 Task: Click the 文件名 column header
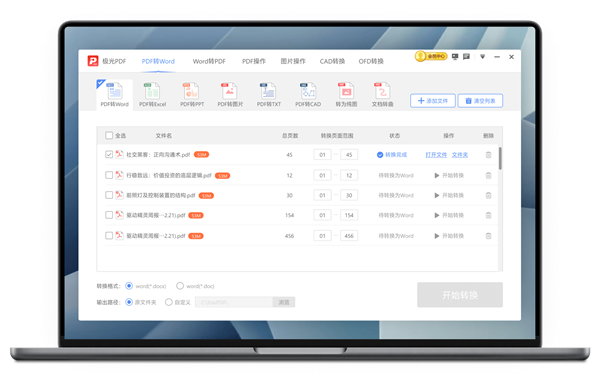click(164, 135)
